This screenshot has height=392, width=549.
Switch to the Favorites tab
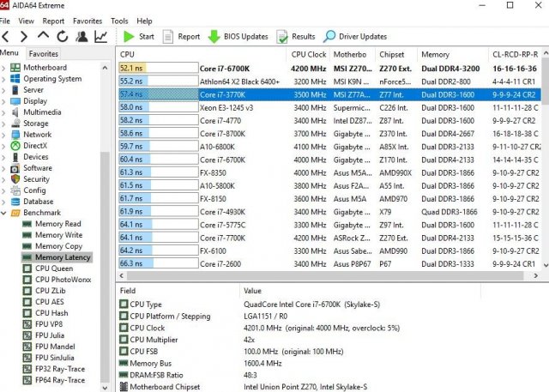coord(44,53)
